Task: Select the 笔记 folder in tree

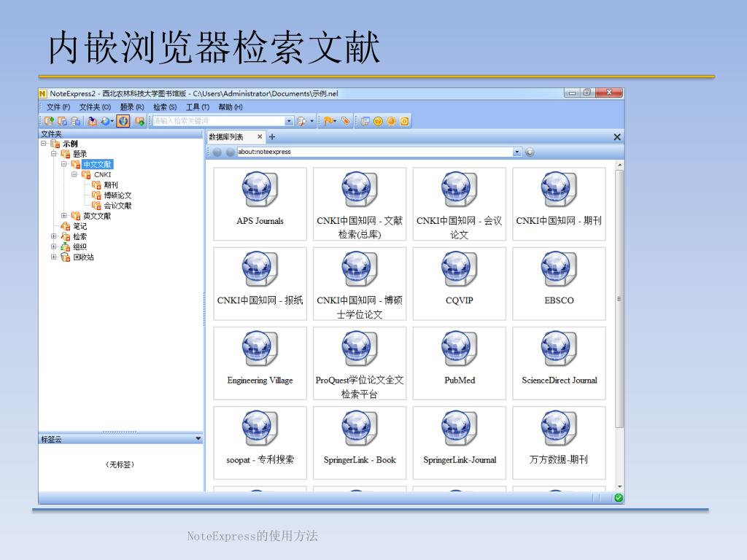Action: pyautogui.click(x=80, y=226)
